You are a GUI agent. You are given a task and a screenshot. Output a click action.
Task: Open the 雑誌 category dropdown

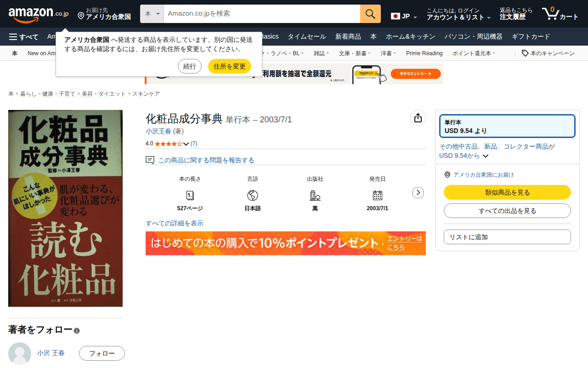321,53
